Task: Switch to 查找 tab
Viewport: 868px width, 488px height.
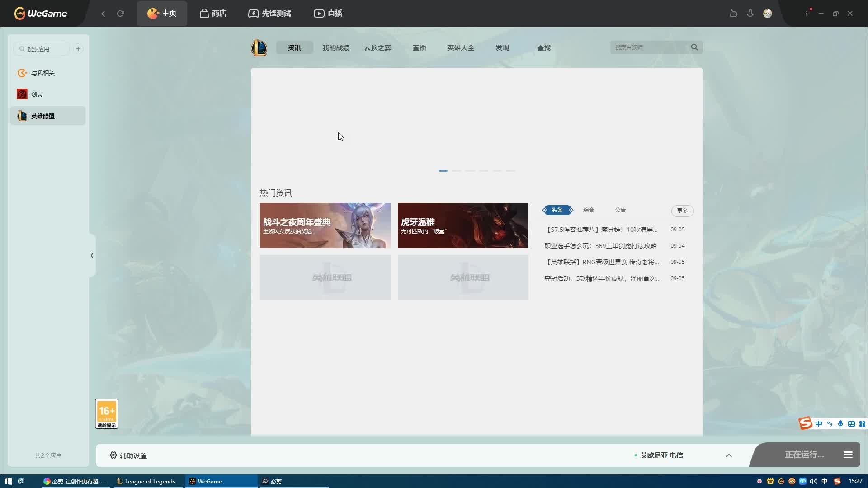Action: pyautogui.click(x=544, y=47)
